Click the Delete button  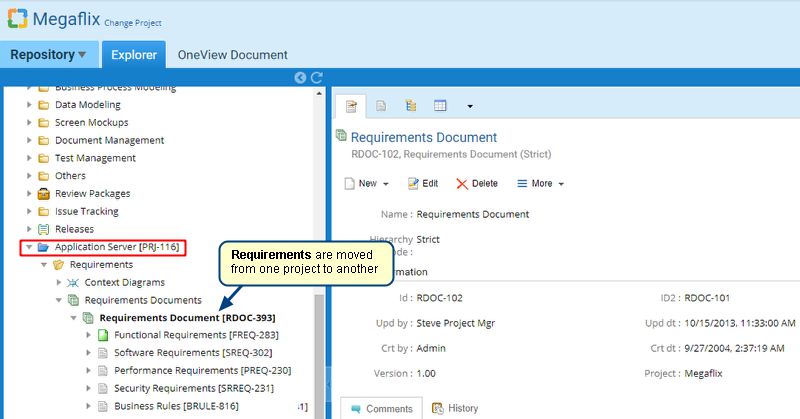pyautogui.click(x=476, y=184)
